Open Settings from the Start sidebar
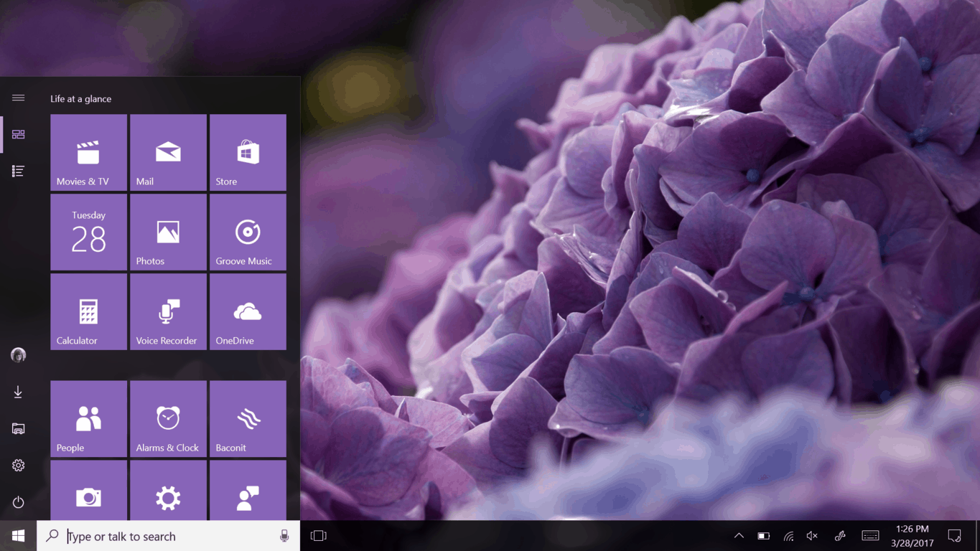The width and height of the screenshot is (980, 551). point(19,466)
